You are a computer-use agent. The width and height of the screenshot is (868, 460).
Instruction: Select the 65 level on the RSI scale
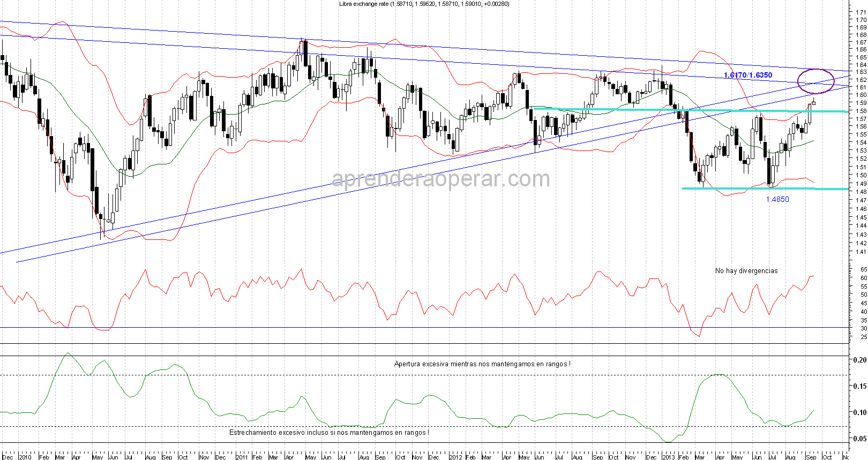[x=863, y=269]
